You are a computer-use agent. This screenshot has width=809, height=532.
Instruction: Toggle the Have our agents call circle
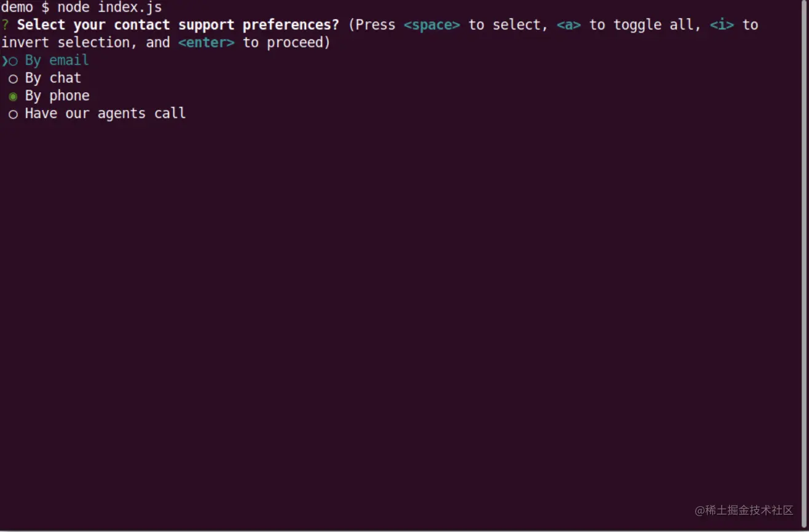coord(13,114)
